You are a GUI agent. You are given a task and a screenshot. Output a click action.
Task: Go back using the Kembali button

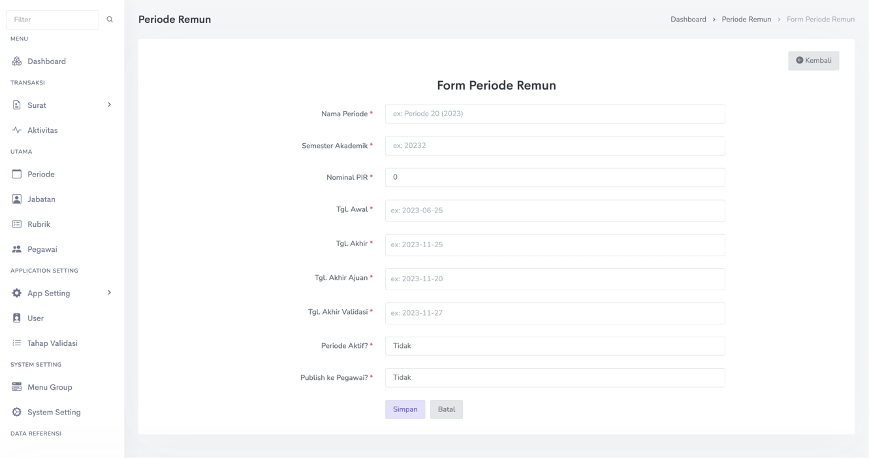pos(813,61)
